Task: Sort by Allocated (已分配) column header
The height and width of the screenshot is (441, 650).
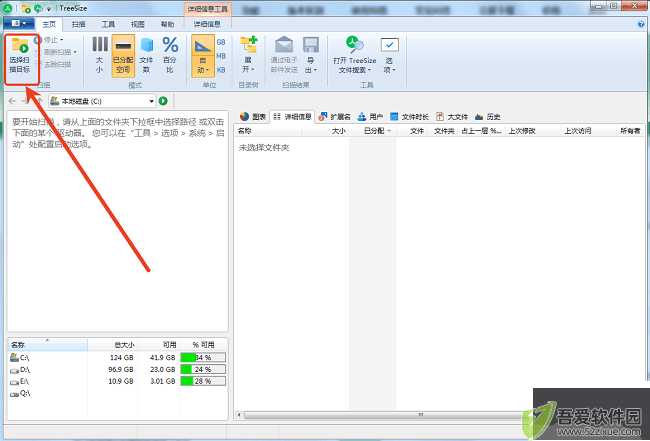Action: pos(373,131)
